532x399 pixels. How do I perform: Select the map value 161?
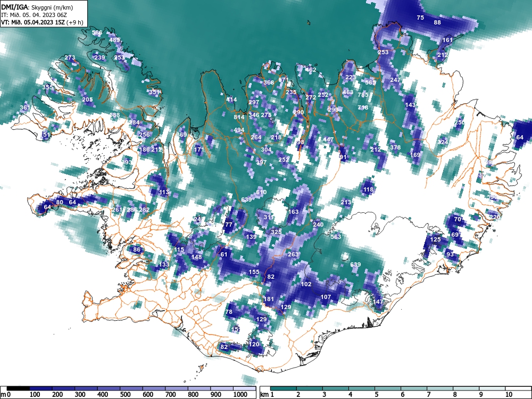[x=447, y=40]
